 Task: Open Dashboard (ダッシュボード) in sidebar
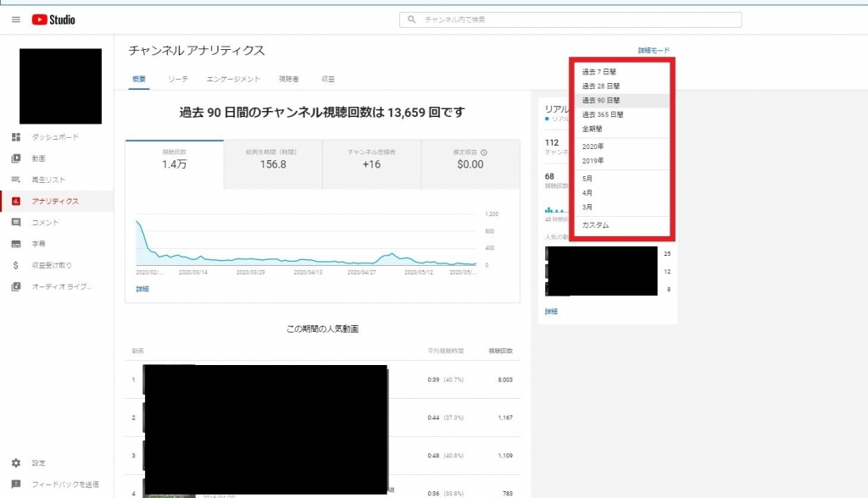point(56,137)
